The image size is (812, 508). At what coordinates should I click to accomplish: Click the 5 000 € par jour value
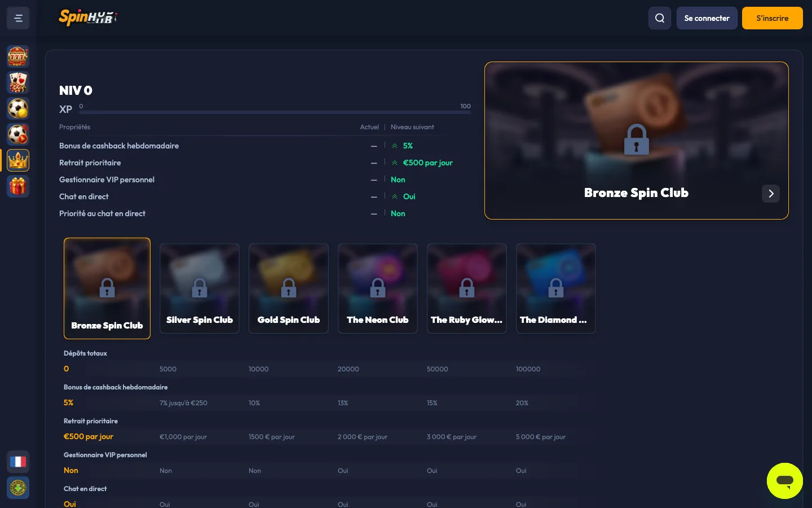pyautogui.click(x=541, y=437)
